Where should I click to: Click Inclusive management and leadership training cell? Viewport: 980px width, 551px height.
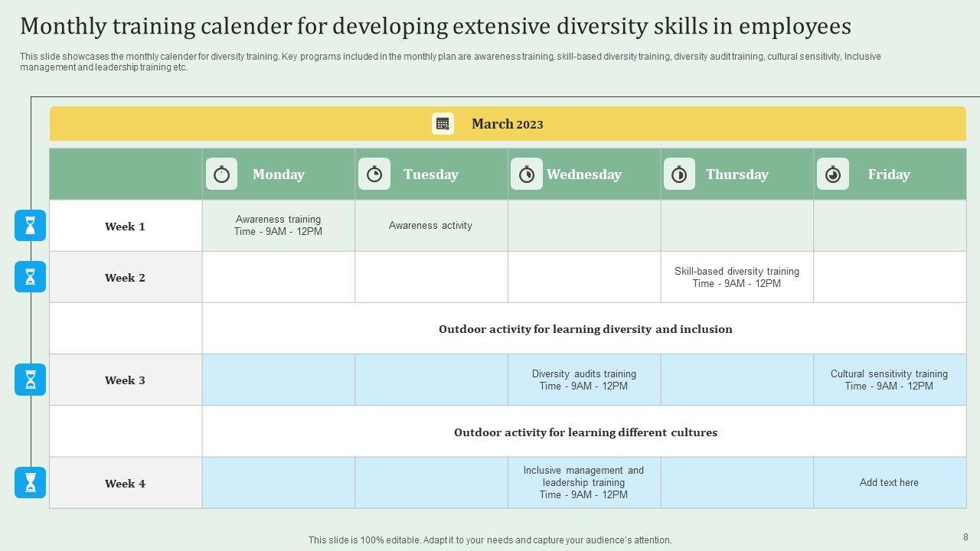(583, 483)
